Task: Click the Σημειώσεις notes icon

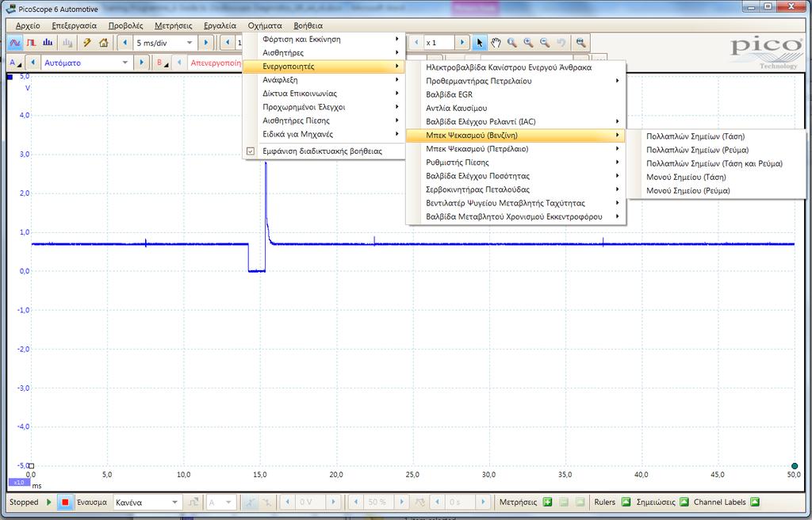Action: 684,502
